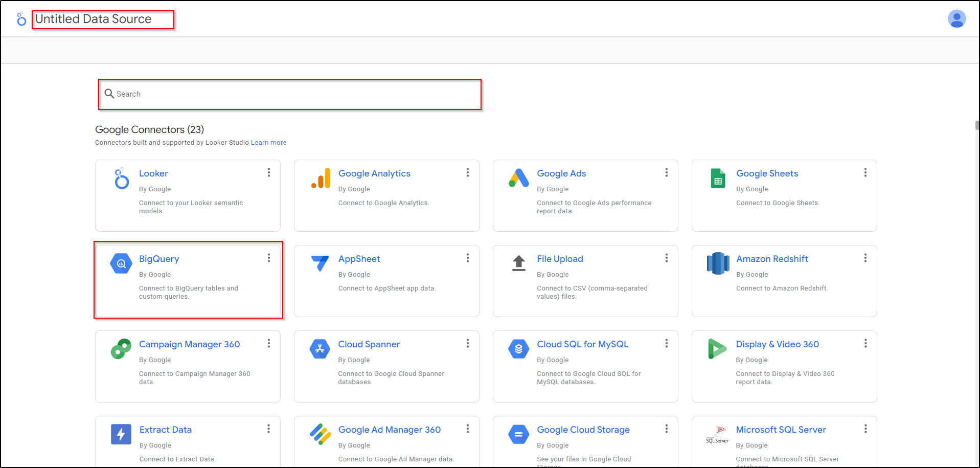
Task: Pick the AppSheet connector title
Action: (359, 259)
